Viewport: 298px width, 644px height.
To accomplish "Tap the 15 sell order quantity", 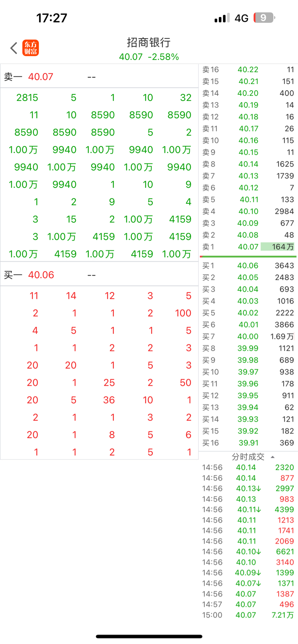I will 71,219.
